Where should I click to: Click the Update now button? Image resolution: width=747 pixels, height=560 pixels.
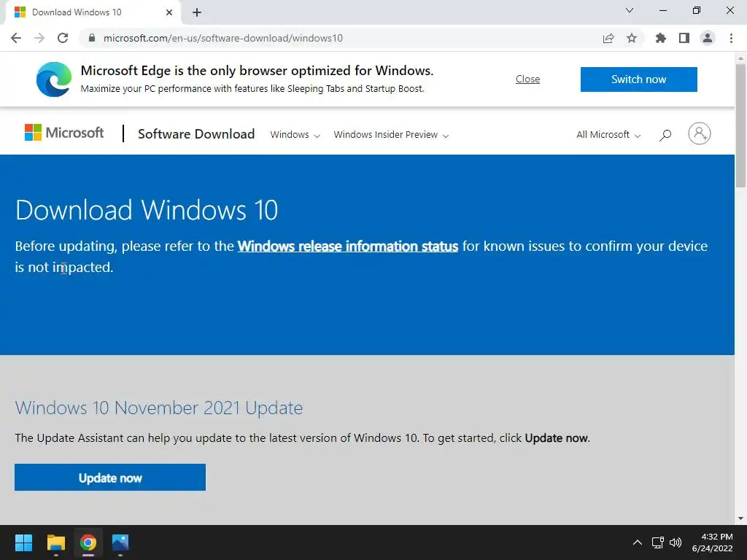tap(110, 477)
